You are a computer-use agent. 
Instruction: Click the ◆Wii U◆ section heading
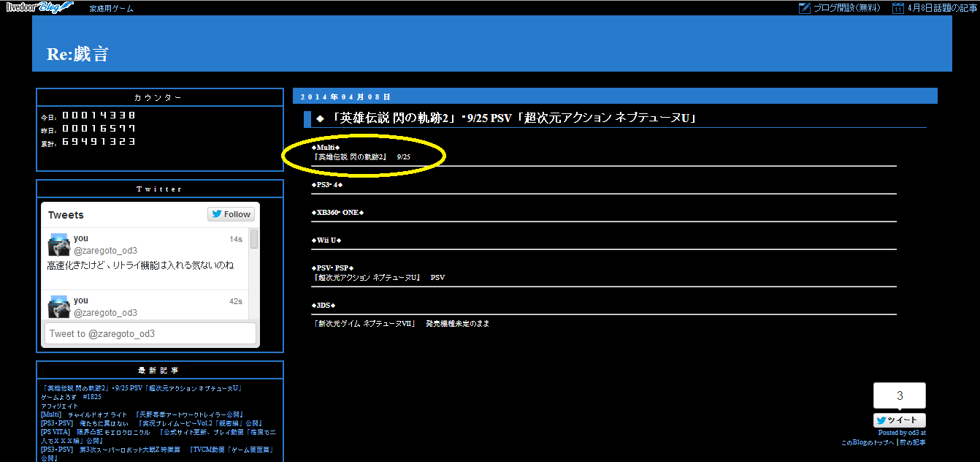point(326,241)
